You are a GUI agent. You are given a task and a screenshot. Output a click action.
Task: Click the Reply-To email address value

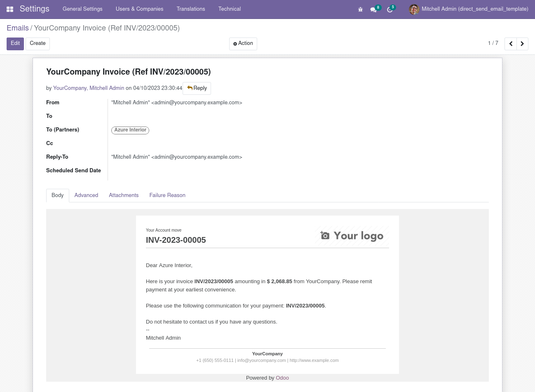pyautogui.click(x=177, y=157)
